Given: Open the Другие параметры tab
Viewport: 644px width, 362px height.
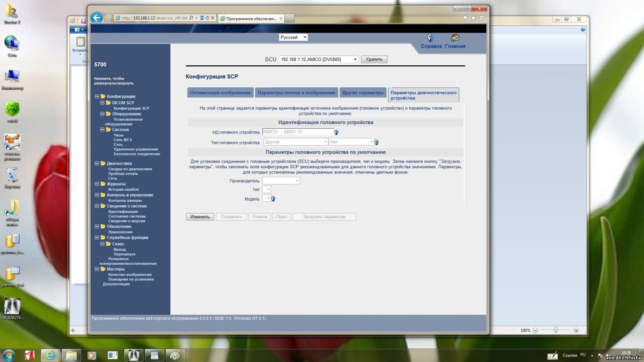Looking at the screenshot, I should pyautogui.click(x=363, y=93).
